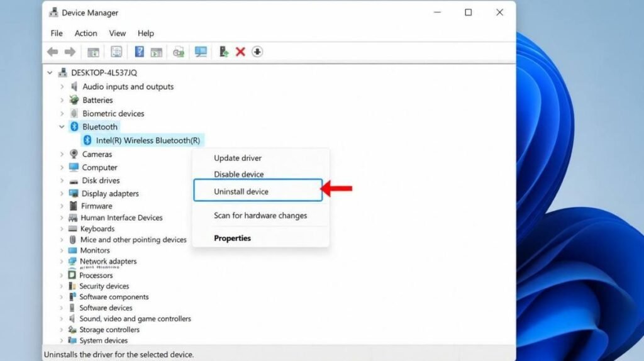Click the Processors category icon
The width and height of the screenshot is (644, 361).
[72, 275]
